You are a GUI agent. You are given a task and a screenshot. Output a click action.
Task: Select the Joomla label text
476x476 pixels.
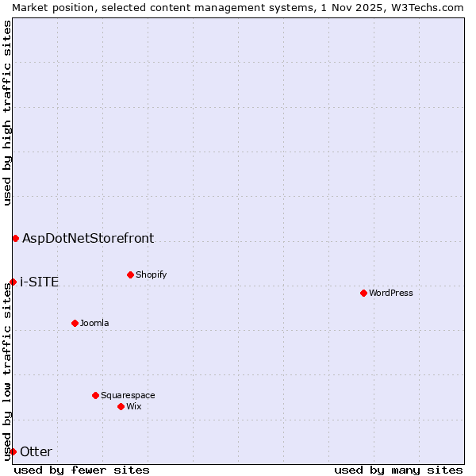point(94,323)
